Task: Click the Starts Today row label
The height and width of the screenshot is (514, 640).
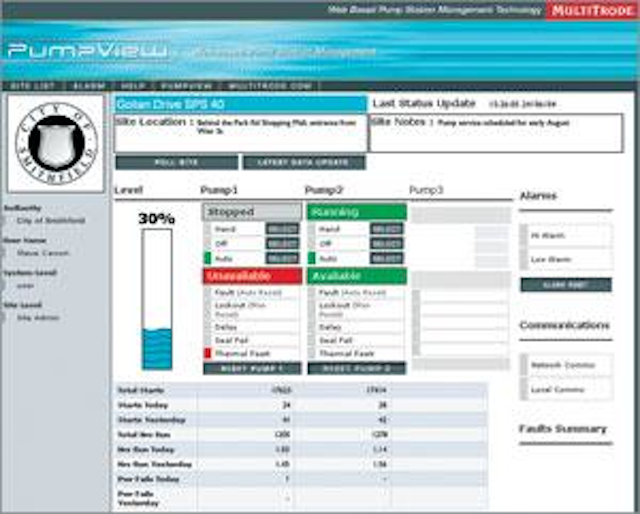Action: coord(142,405)
